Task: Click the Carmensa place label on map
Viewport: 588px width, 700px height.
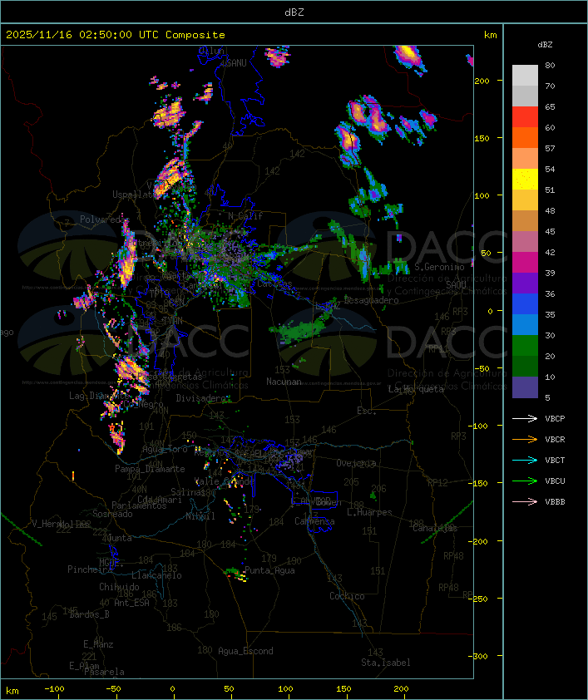Action: point(314,521)
